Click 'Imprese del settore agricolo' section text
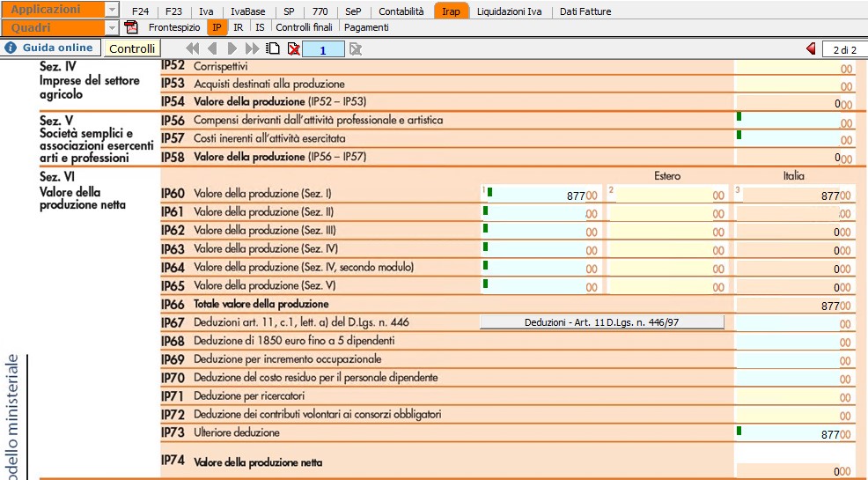This screenshot has width=868, height=480. click(x=90, y=87)
